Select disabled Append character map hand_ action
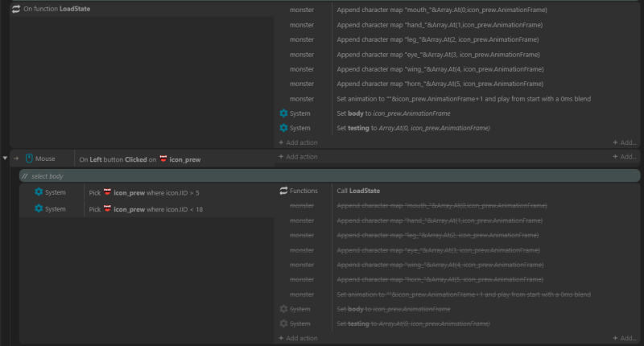Screen dimensions: 644x346 440,220
